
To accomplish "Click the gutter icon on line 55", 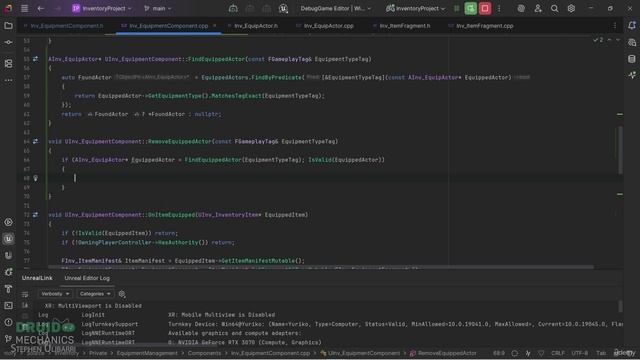I will click(x=36, y=59).
